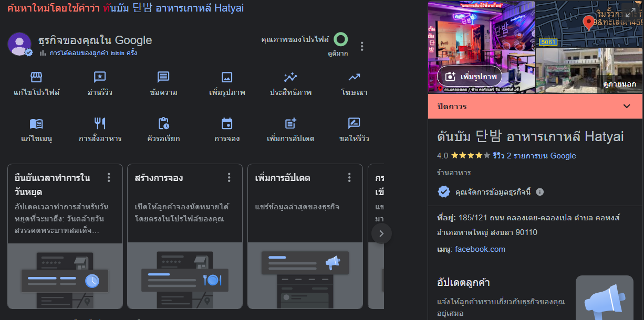Open โฆษณา trending arrow icon
The height and width of the screenshot is (320, 644).
coord(354,78)
